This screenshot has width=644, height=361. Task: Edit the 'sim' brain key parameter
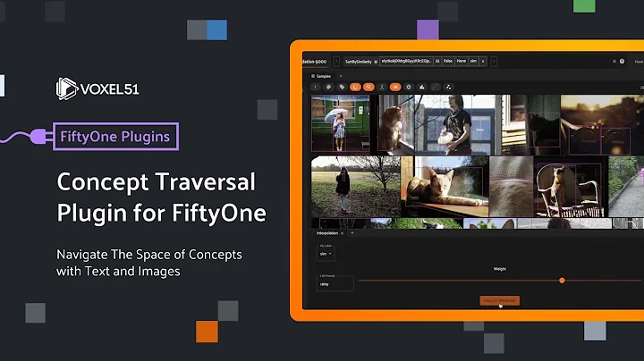[x=473, y=61]
